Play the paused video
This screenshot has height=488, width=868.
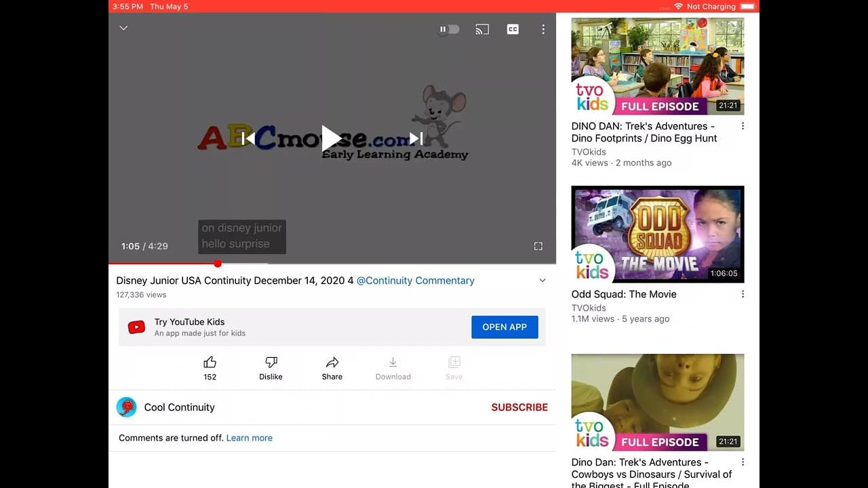point(331,138)
